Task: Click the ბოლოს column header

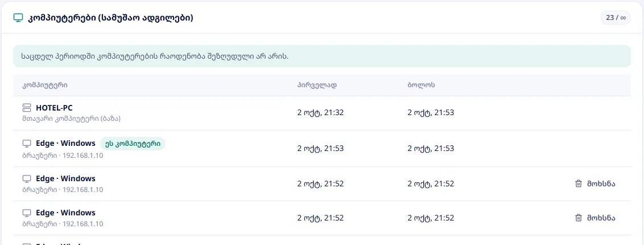Action: tap(422, 85)
